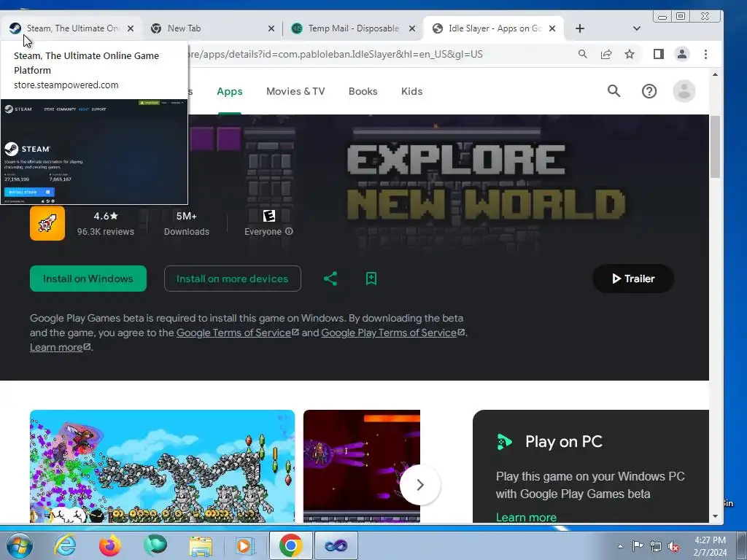Image resolution: width=747 pixels, height=560 pixels.
Task: Close the Temp Mail browser tab
Action: click(412, 28)
